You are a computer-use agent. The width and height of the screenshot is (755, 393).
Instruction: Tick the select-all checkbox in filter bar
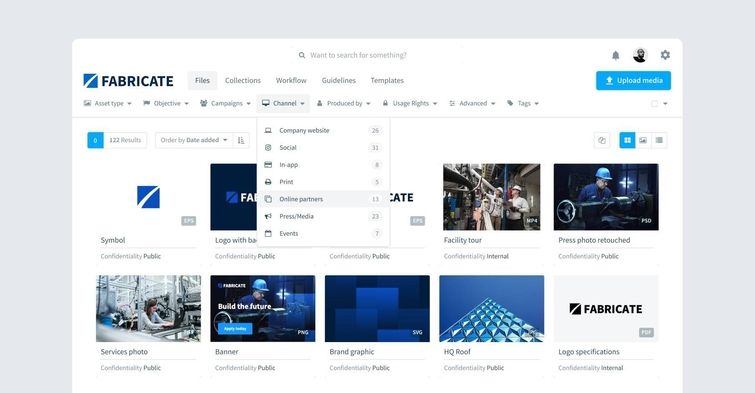(654, 104)
